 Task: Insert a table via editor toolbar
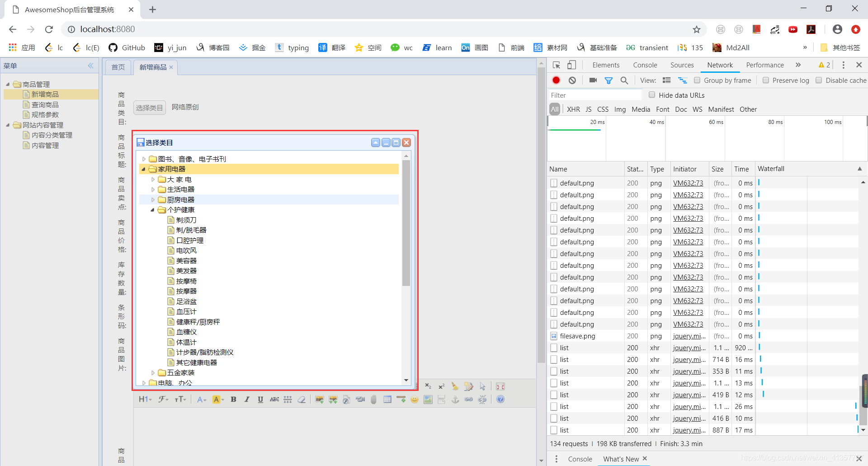(387, 399)
